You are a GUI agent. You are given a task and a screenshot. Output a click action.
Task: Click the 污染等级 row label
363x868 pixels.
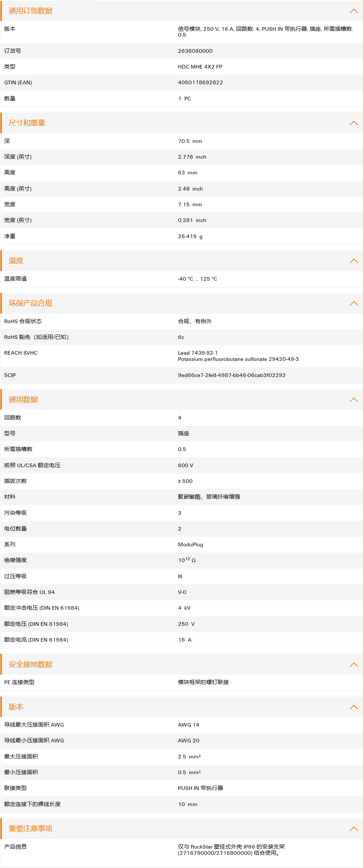point(15,513)
